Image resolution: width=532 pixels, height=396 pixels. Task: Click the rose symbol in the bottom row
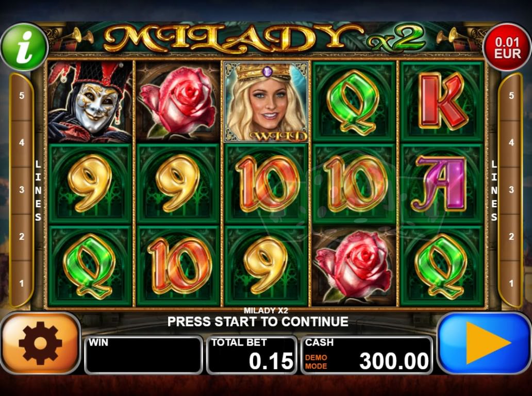(x=354, y=267)
